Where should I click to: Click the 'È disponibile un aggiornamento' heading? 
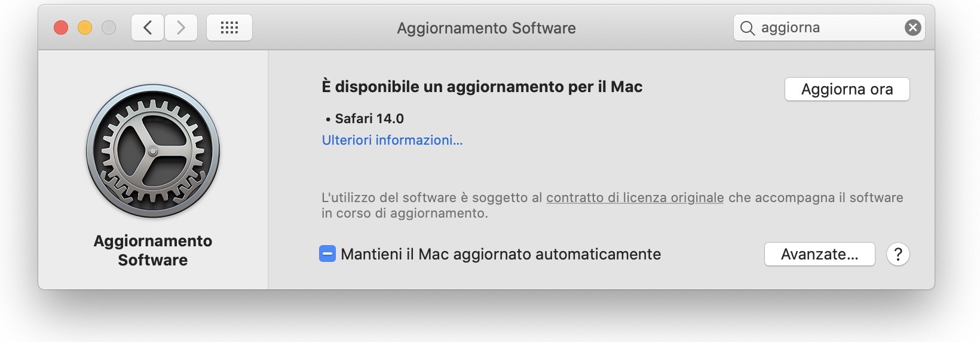pyautogui.click(x=482, y=87)
